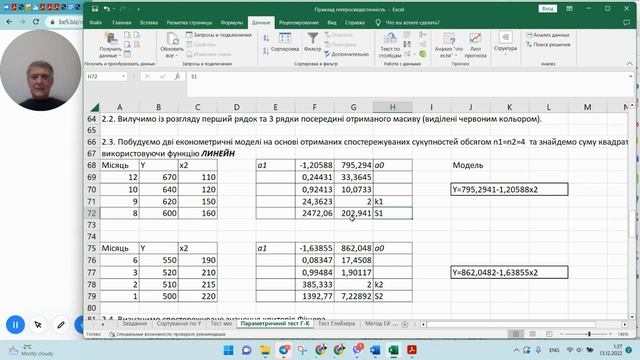
Task: Switch to the View (Вид) tab
Action: coord(332,22)
